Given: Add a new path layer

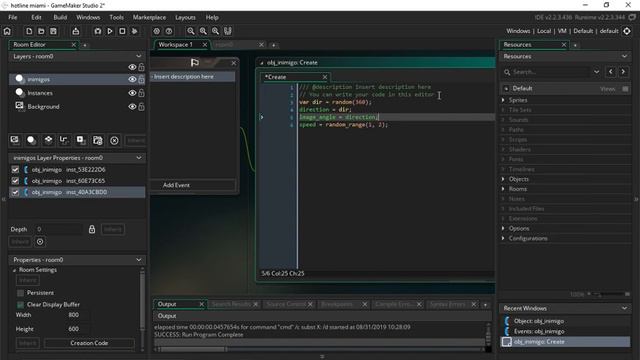Looking at the screenshot, I should point(64,140).
